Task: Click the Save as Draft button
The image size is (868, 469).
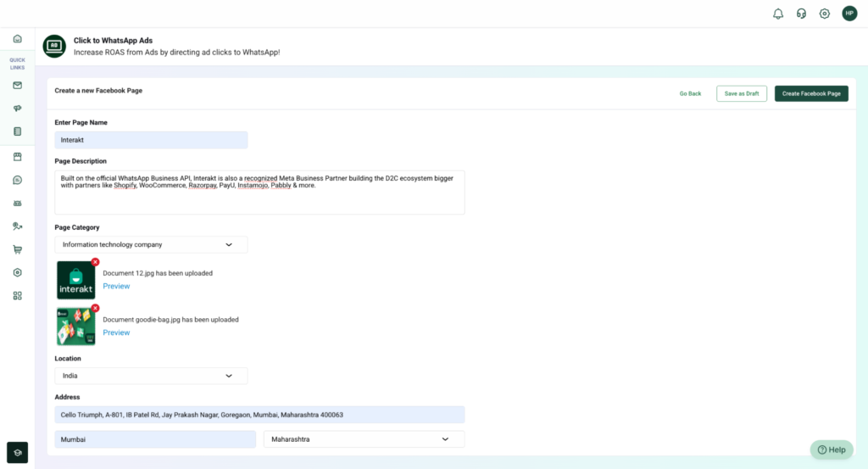Action: pos(741,93)
